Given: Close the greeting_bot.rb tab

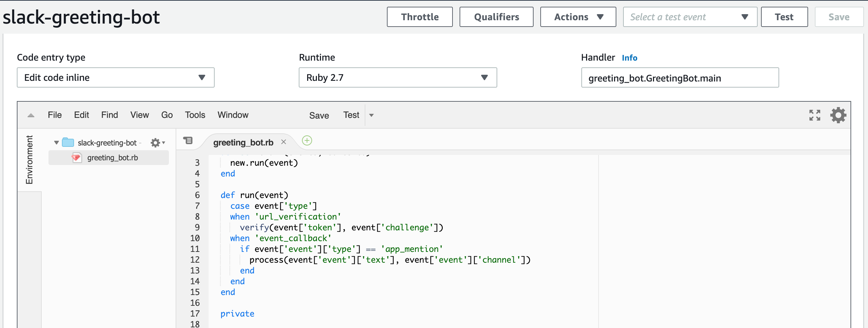Looking at the screenshot, I should [x=284, y=142].
